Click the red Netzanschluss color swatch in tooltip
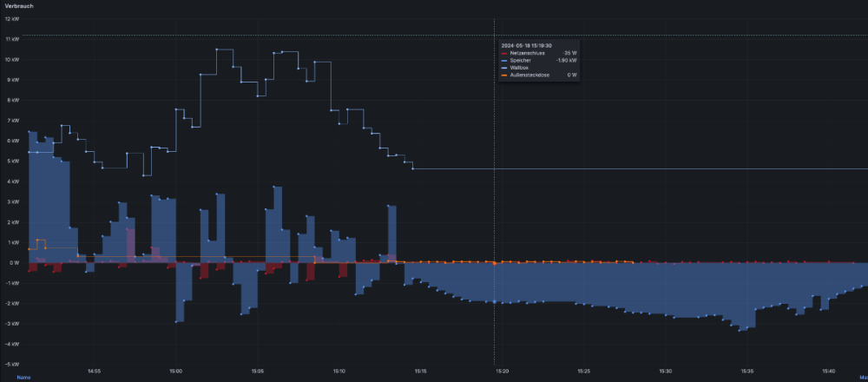The height and width of the screenshot is (382, 868). pyautogui.click(x=504, y=52)
